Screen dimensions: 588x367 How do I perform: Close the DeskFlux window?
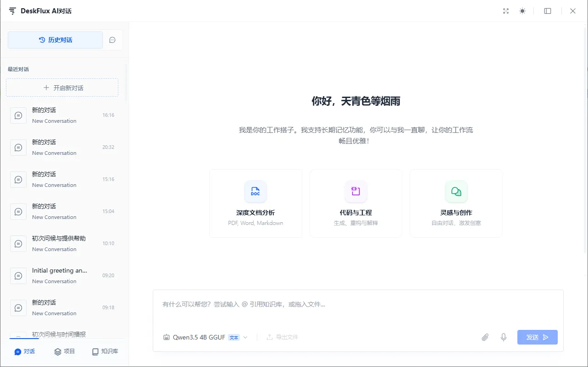[x=573, y=11]
